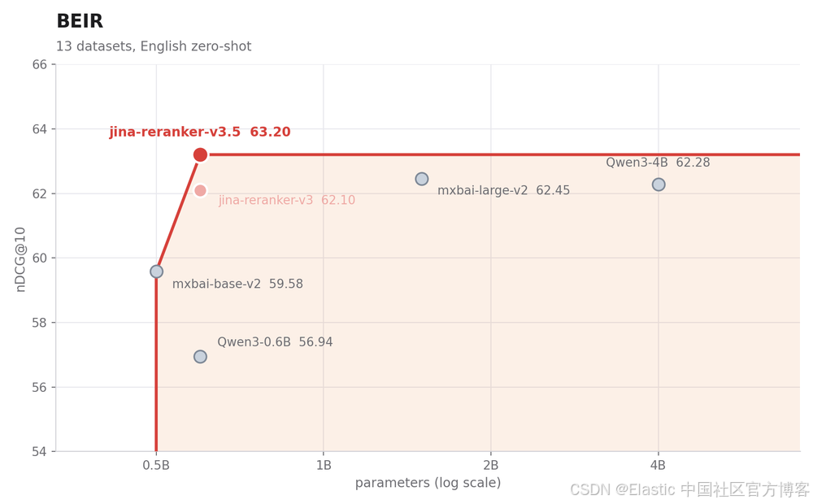The height and width of the screenshot is (504, 813).
Task: Click the BEIR chart title
Action: [x=80, y=21]
